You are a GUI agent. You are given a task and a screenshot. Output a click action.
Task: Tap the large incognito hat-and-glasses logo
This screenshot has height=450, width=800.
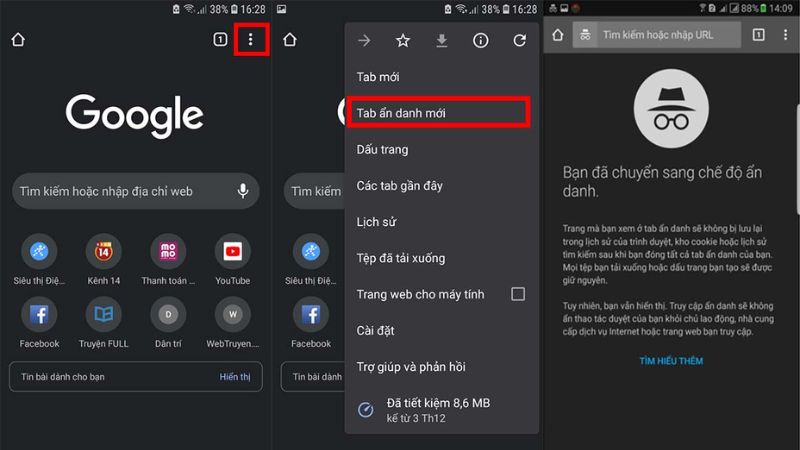coord(671,109)
